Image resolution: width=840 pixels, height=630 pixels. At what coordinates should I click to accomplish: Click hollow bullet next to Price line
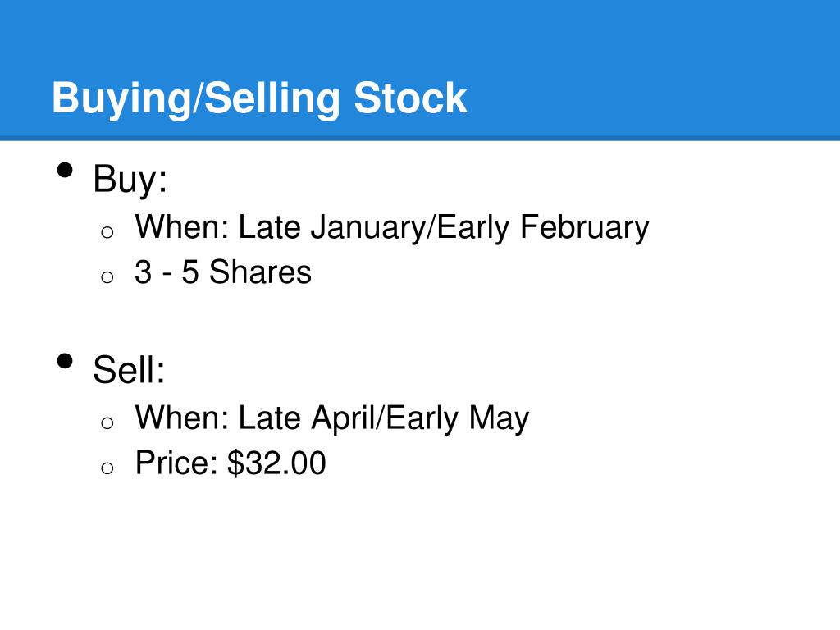(107, 468)
